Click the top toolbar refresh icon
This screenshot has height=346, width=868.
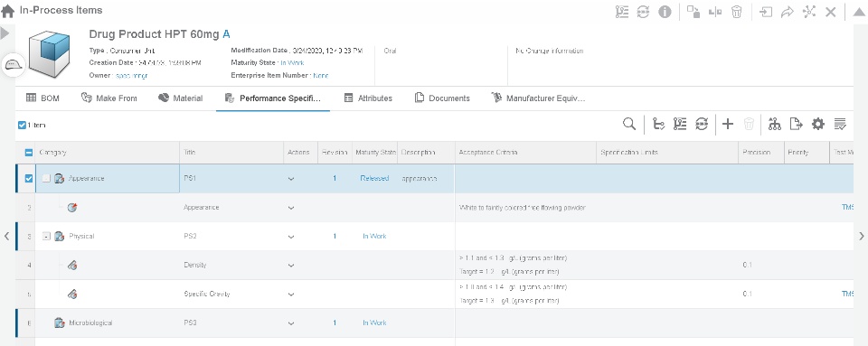(x=643, y=12)
